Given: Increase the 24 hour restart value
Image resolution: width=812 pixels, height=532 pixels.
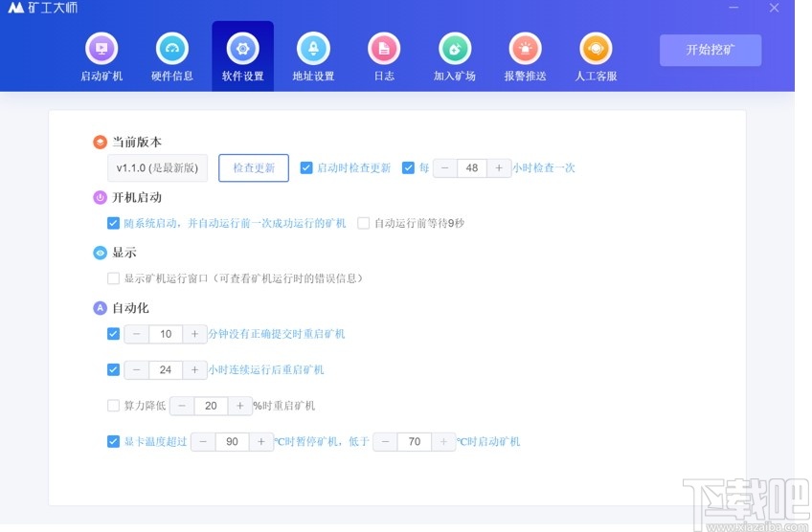Looking at the screenshot, I should coord(194,369).
